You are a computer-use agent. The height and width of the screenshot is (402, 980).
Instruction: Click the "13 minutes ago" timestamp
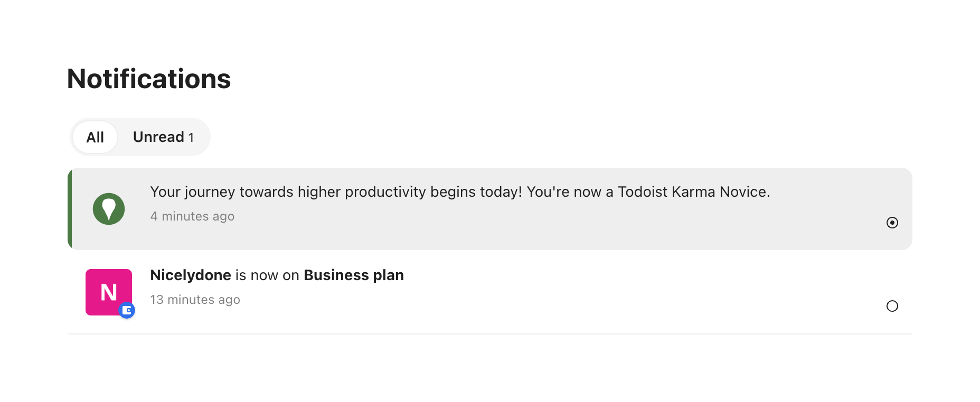tap(195, 300)
